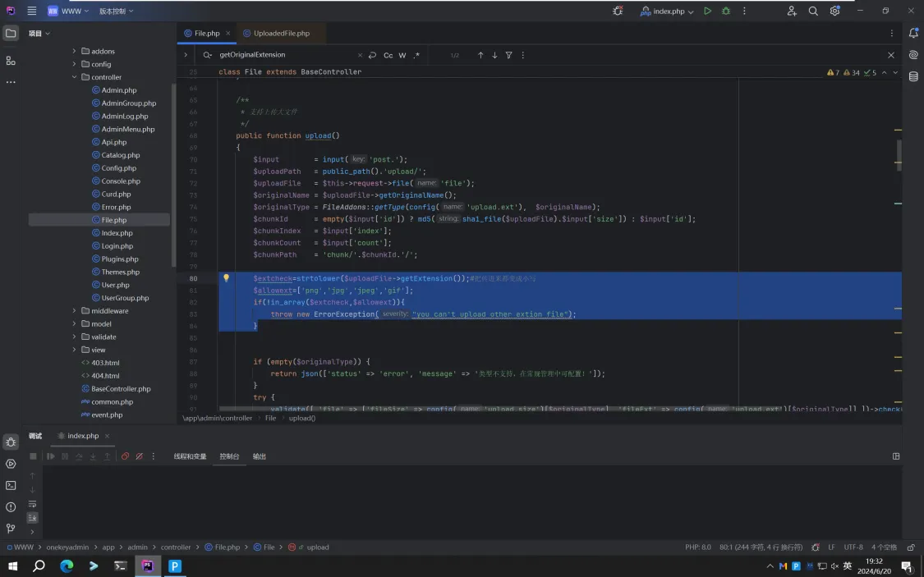Insert a new line in the search field
This screenshot has width=924, height=577.
point(372,55)
